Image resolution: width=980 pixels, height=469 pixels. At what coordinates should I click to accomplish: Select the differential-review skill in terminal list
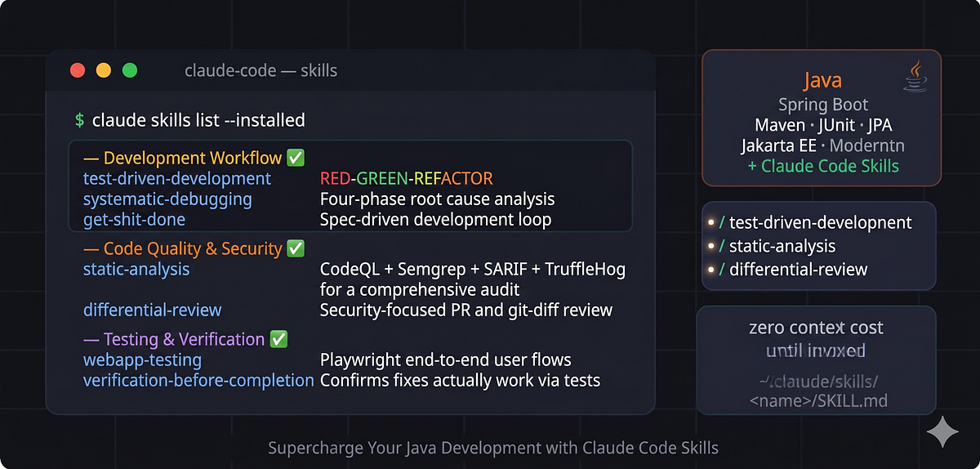pos(152,310)
